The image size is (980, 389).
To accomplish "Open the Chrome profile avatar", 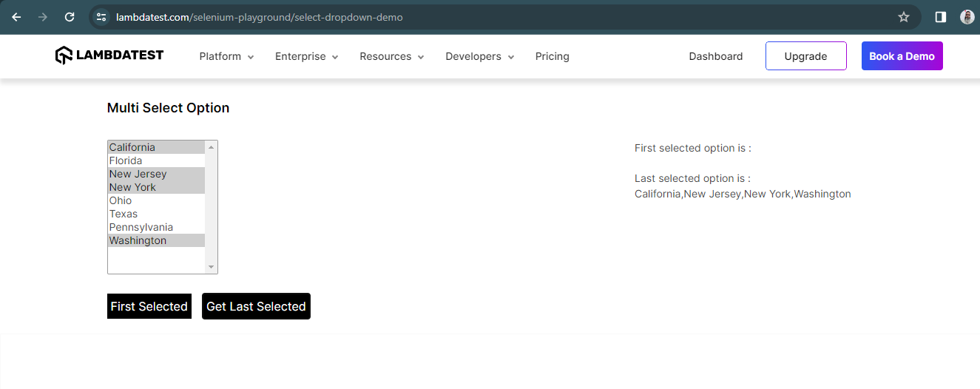I will point(967,17).
